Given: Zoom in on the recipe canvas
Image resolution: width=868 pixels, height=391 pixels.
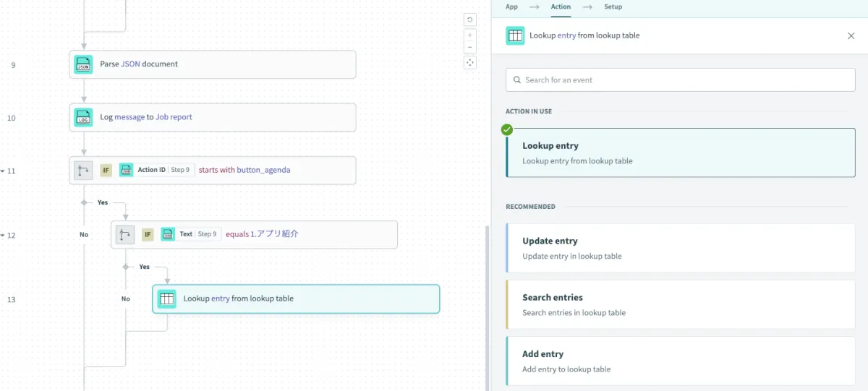Looking at the screenshot, I should tap(470, 35).
